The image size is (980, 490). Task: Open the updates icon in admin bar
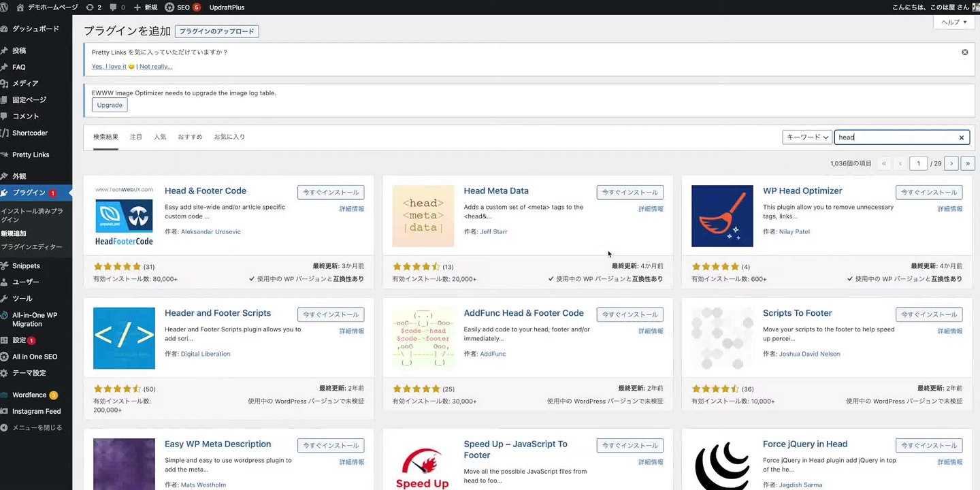pos(90,7)
